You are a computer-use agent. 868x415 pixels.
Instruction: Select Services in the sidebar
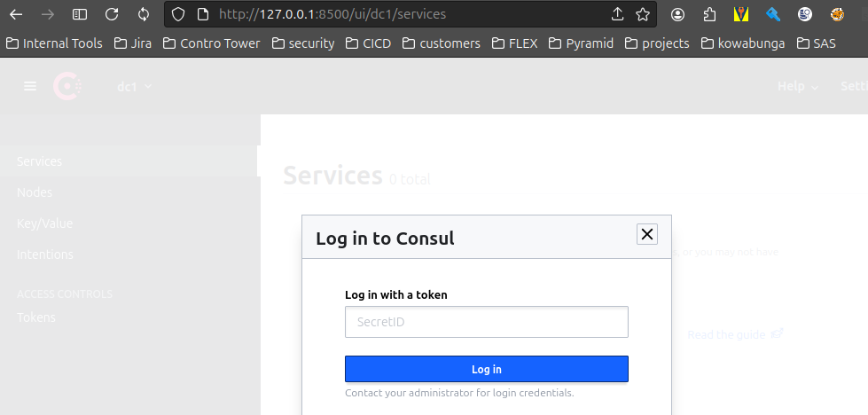click(129, 161)
